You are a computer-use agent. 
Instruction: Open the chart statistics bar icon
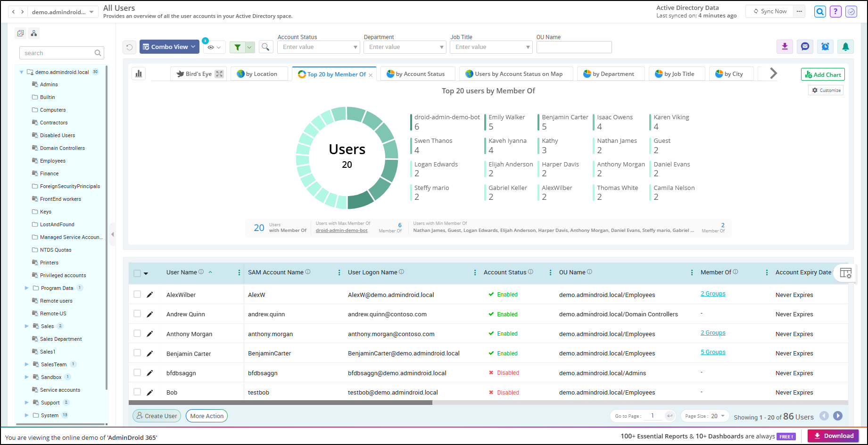pos(139,74)
